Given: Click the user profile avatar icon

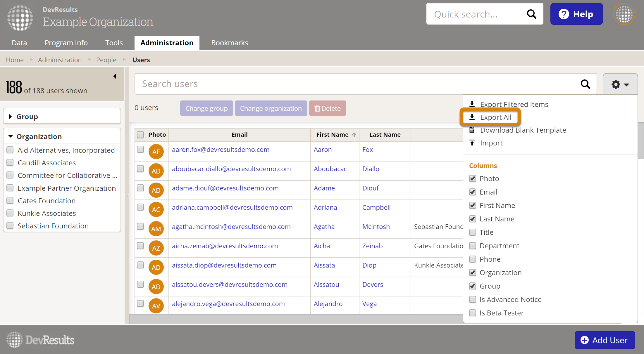Looking at the screenshot, I should pos(624,14).
